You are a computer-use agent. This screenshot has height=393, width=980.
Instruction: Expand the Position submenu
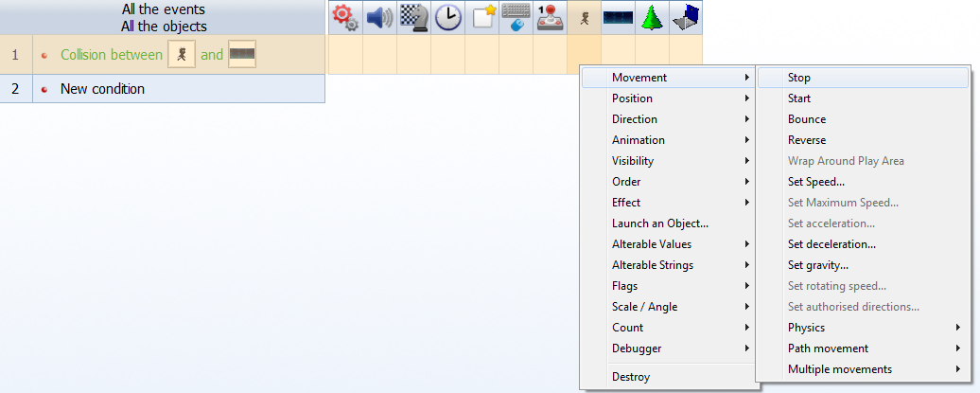point(668,98)
